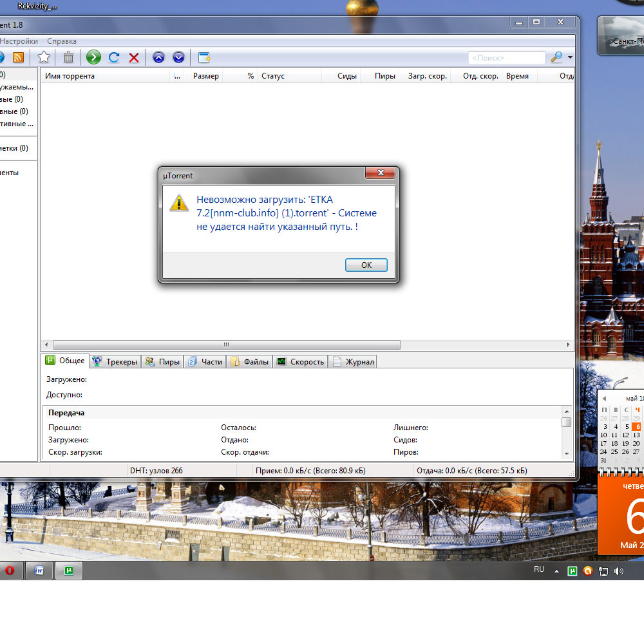Click the red X stop icon
The height and width of the screenshot is (644, 644).
pyautogui.click(x=134, y=57)
